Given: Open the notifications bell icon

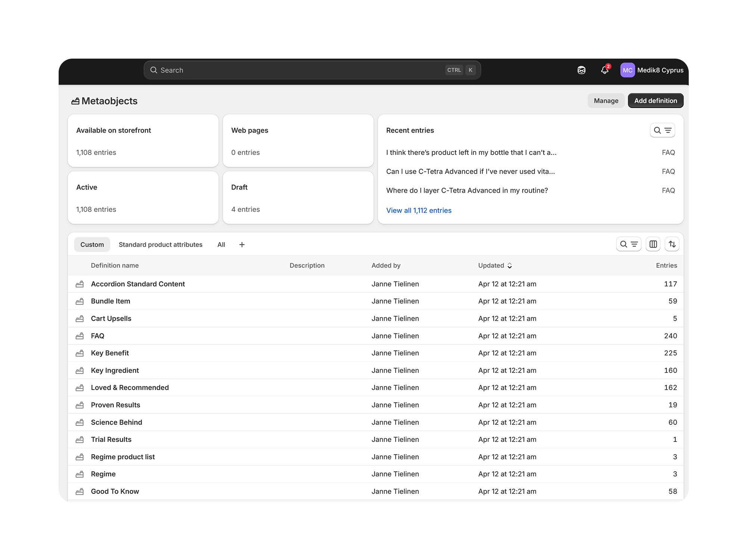Looking at the screenshot, I should 605,70.
